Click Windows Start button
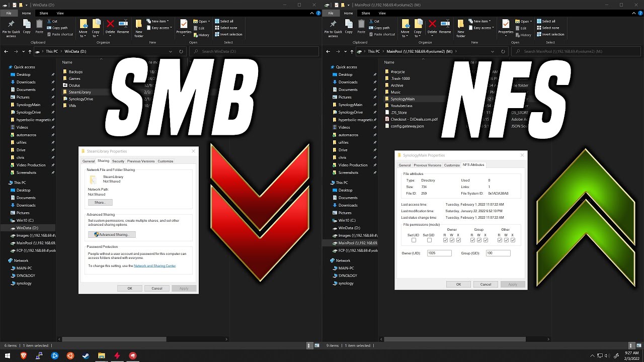644x362 pixels. [8, 356]
